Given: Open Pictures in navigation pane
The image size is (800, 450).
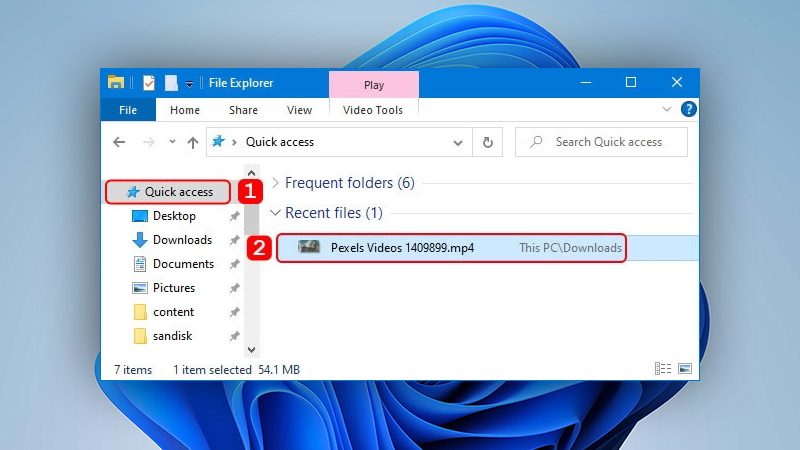Looking at the screenshot, I should pos(173,288).
